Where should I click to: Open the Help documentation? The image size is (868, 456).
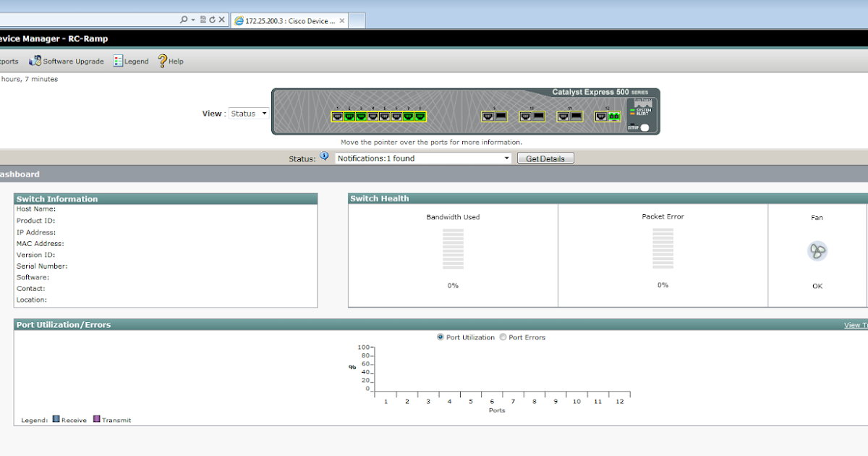click(174, 61)
